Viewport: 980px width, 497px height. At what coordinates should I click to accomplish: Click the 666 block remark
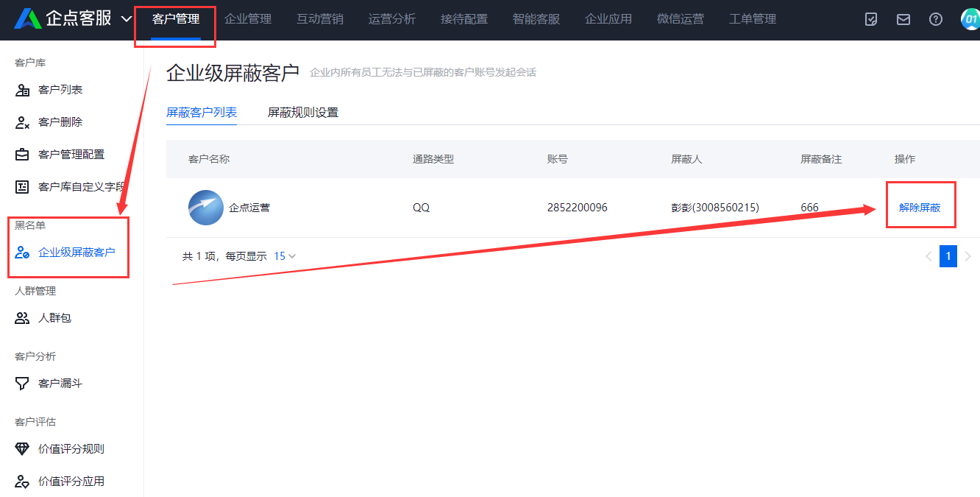click(810, 208)
